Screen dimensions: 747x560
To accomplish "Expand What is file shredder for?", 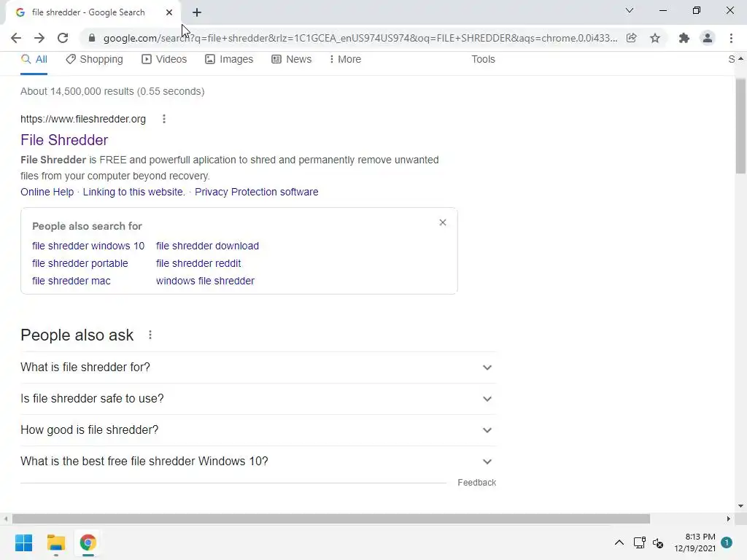I will coord(258,367).
